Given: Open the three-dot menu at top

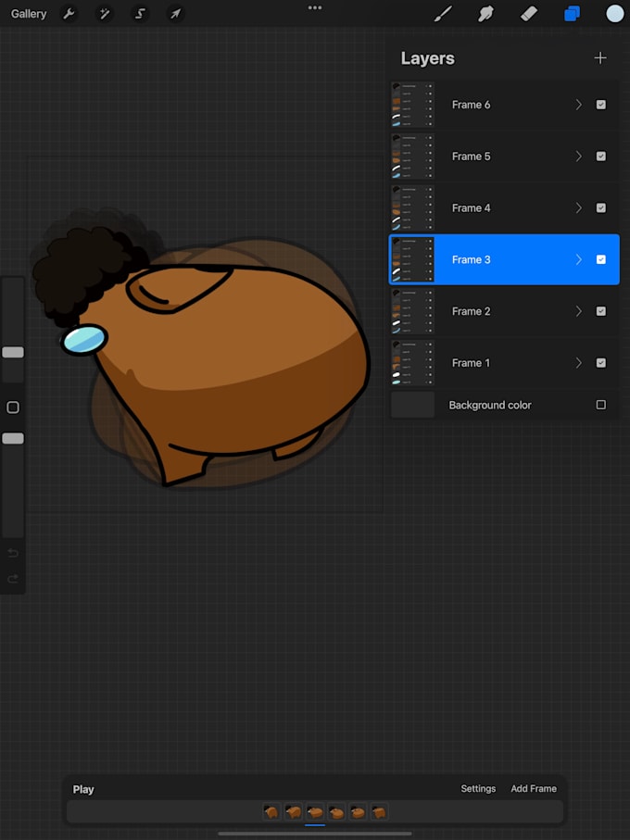Looking at the screenshot, I should pos(315,7).
